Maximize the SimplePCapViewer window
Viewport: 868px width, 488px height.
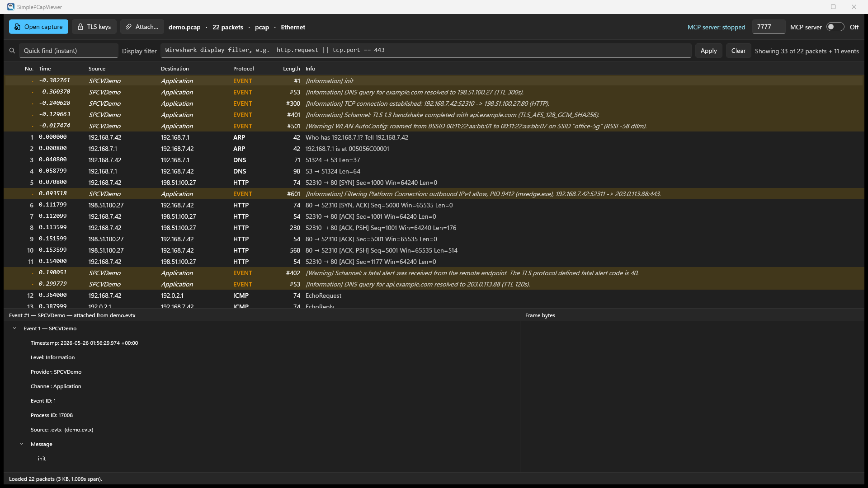click(x=833, y=7)
